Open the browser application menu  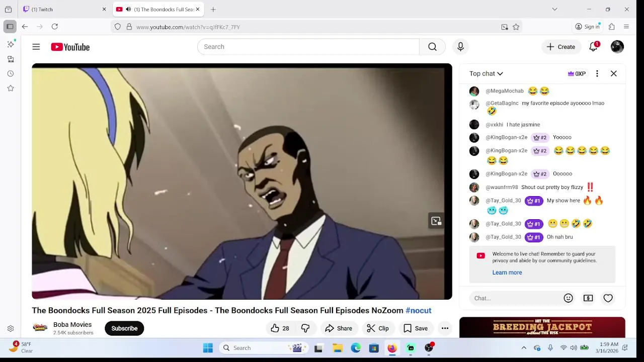pyautogui.click(x=626, y=27)
